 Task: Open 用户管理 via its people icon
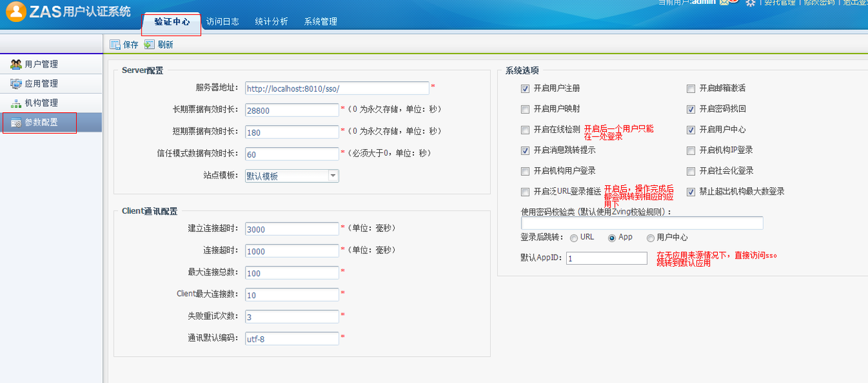[16, 64]
